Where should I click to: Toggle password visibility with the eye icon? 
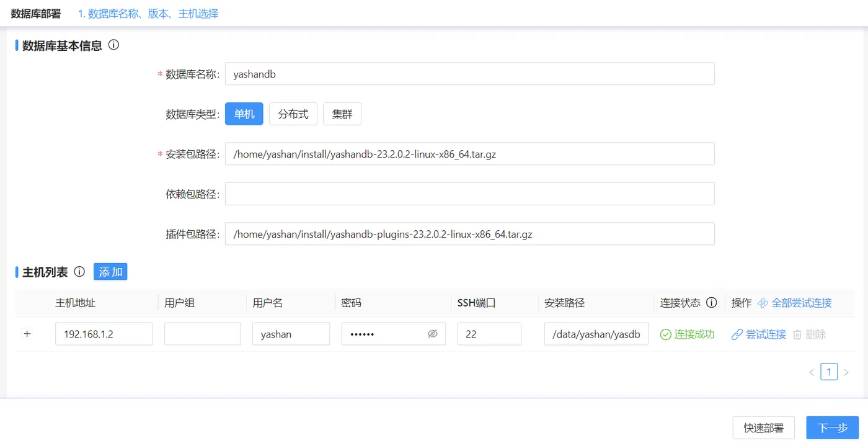pos(434,334)
